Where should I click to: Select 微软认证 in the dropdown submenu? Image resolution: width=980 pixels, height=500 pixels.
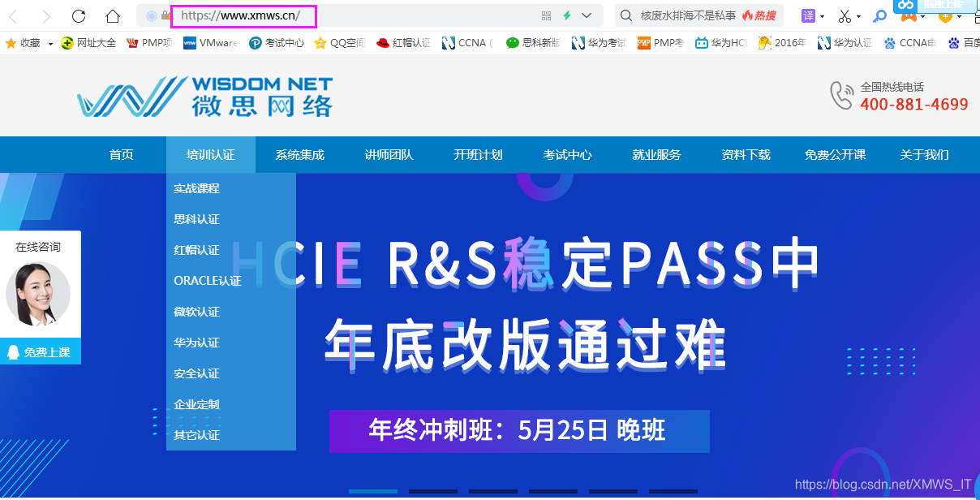231,312
